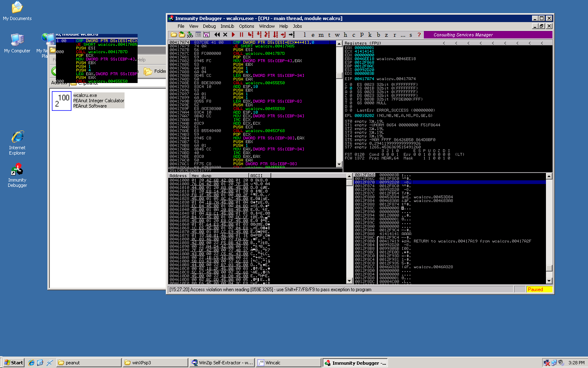Click stack pane scroll-down arrow
The height and width of the screenshot is (368, 588).
[x=549, y=281]
